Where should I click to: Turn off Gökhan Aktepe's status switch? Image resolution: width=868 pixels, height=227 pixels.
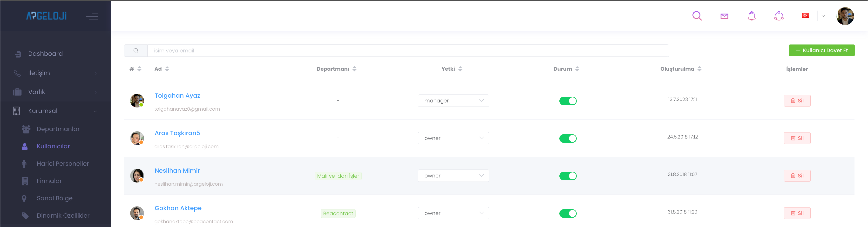coord(568,214)
